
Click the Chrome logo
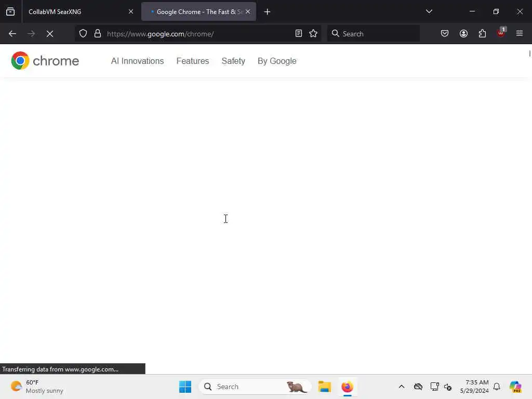(x=45, y=61)
